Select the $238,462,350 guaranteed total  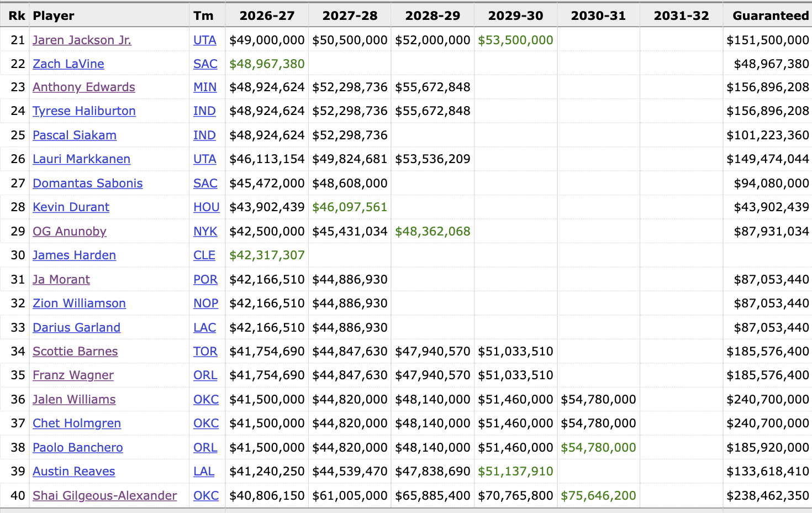click(768, 495)
